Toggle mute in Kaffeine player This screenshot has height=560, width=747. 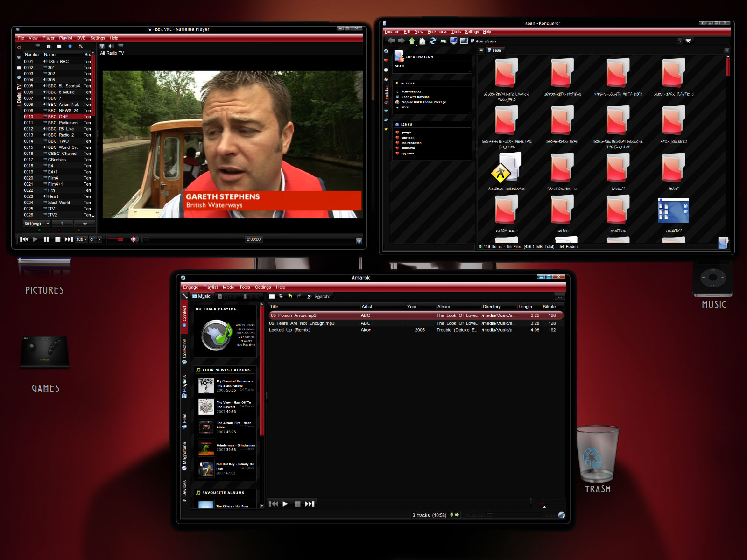click(x=134, y=239)
